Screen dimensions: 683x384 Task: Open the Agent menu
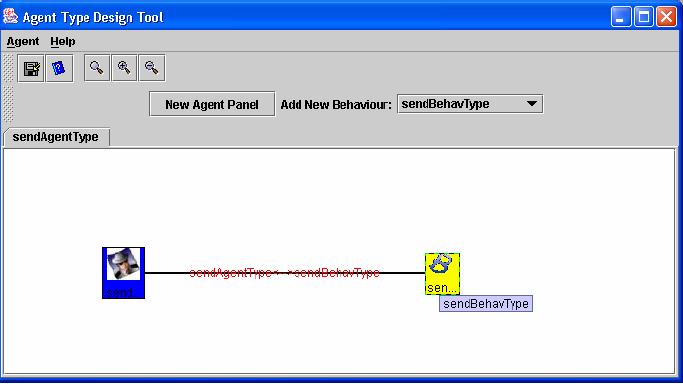(23, 41)
